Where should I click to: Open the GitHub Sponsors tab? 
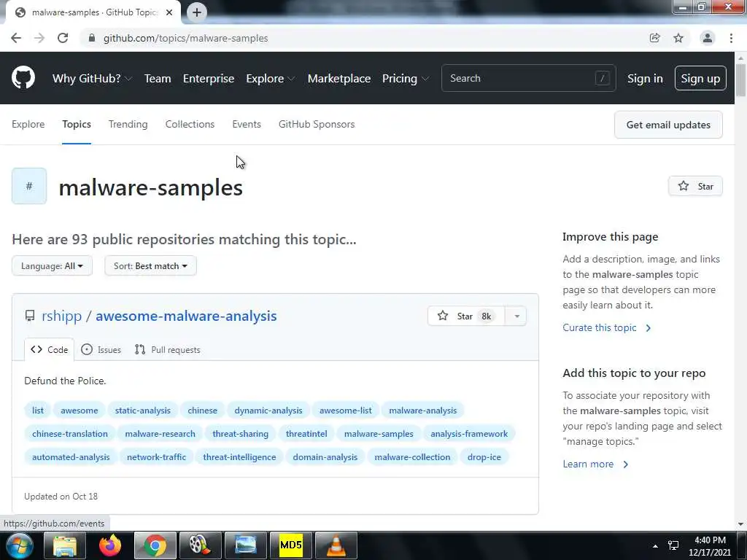click(317, 124)
